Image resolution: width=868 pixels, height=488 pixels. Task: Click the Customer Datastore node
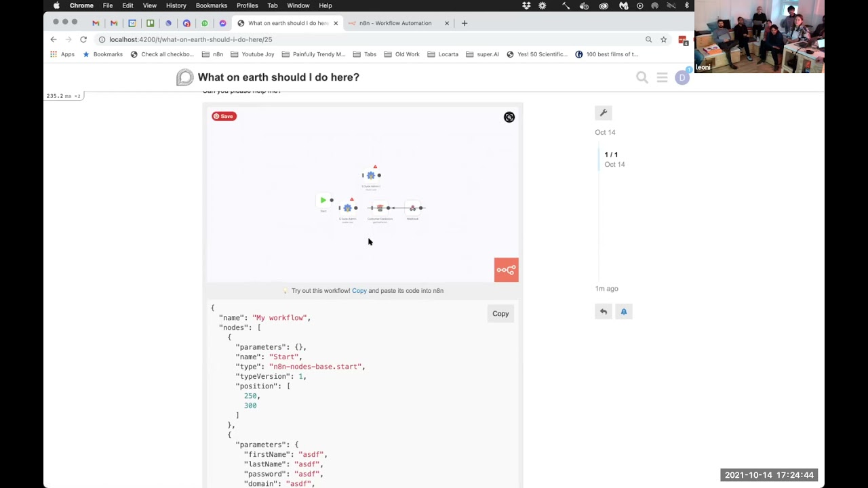point(380,207)
